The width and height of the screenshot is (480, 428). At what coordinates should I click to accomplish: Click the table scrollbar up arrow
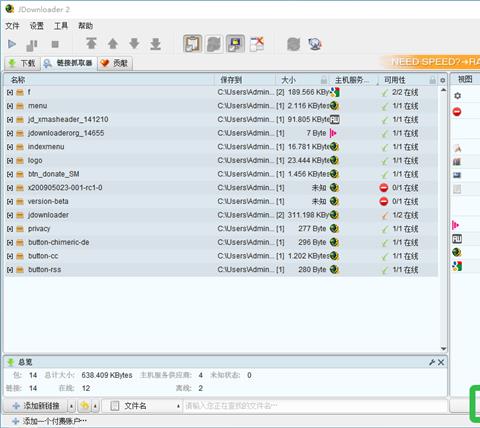tap(443, 90)
